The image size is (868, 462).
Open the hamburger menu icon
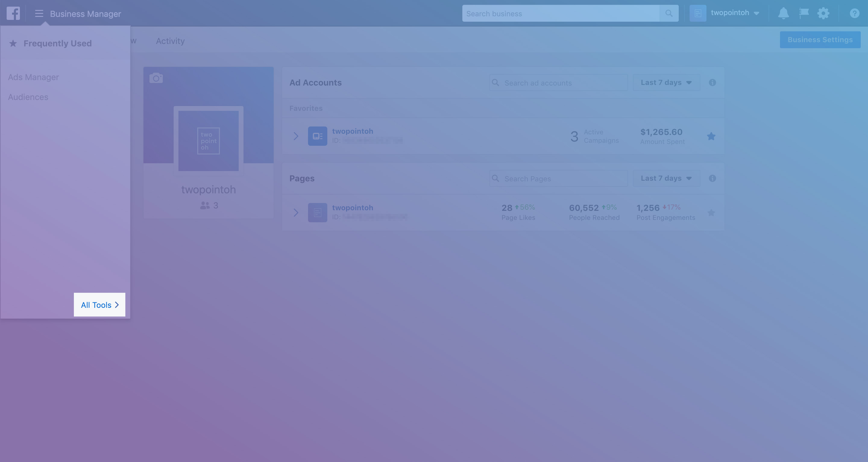point(39,14)
